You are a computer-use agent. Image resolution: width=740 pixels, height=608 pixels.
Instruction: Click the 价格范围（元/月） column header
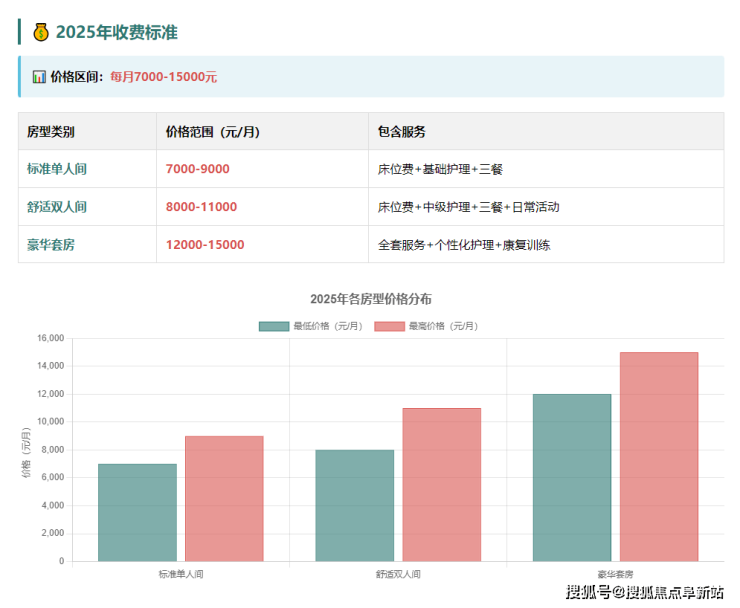click(x=216, y=131)
